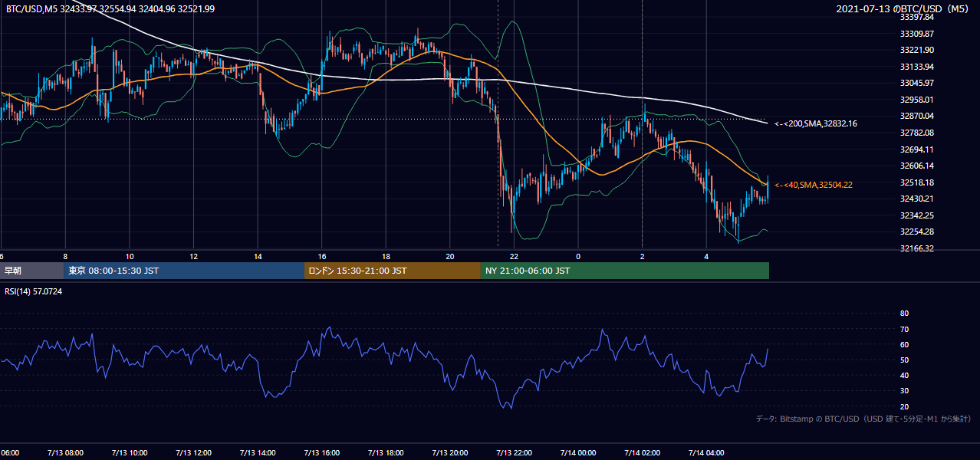Click the RSI scale value 50

(904, 360)
